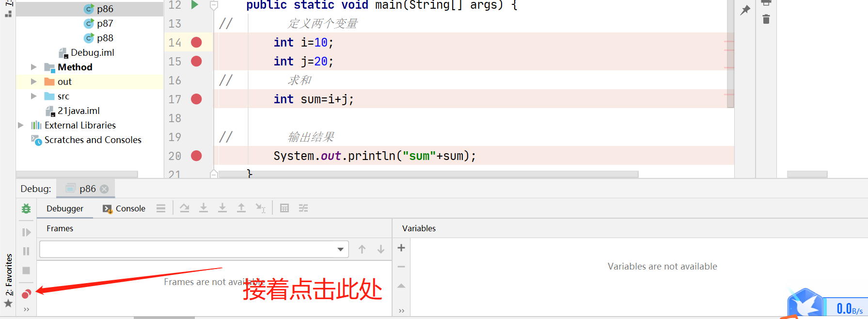Toggle the breakpoint on line 14
The image size is (868, 319).
pyautogui.click(x=196, y=43)
